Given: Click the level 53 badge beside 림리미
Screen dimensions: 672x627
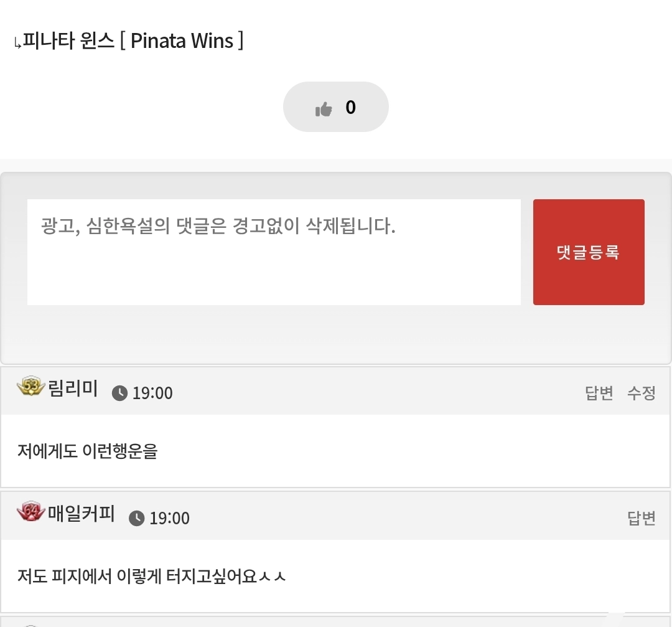Looking at the screenshot, I should click(x=30, y=387).
